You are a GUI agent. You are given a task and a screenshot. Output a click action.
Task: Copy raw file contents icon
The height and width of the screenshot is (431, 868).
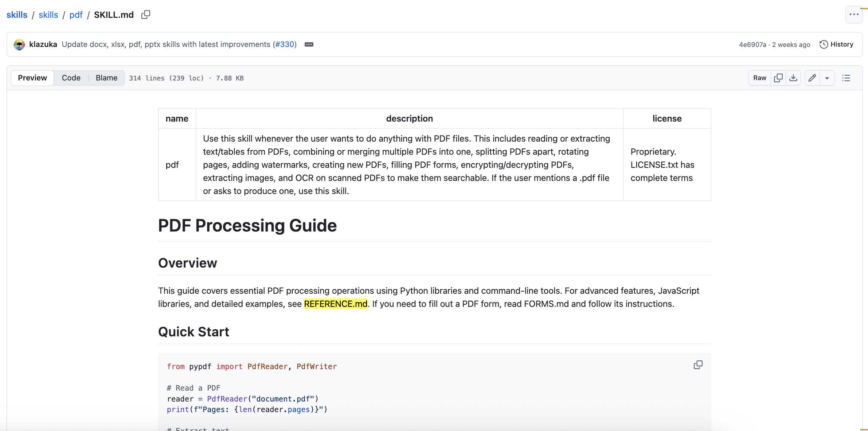[x=778, y=78]
